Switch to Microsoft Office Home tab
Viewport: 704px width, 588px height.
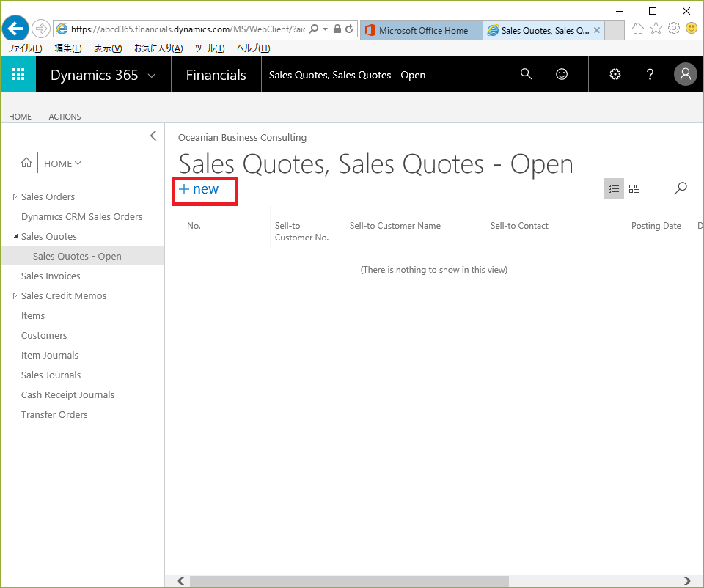(421, 30)
